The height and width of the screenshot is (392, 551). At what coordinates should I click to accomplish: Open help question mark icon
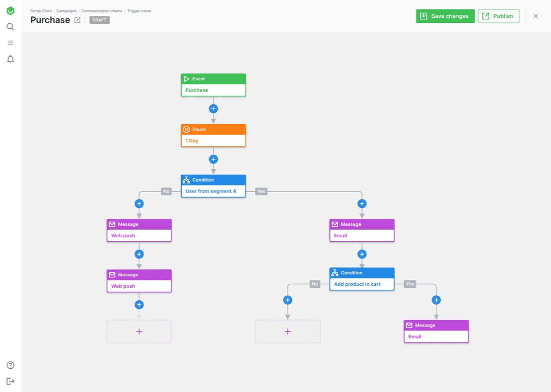click(10, 365)
